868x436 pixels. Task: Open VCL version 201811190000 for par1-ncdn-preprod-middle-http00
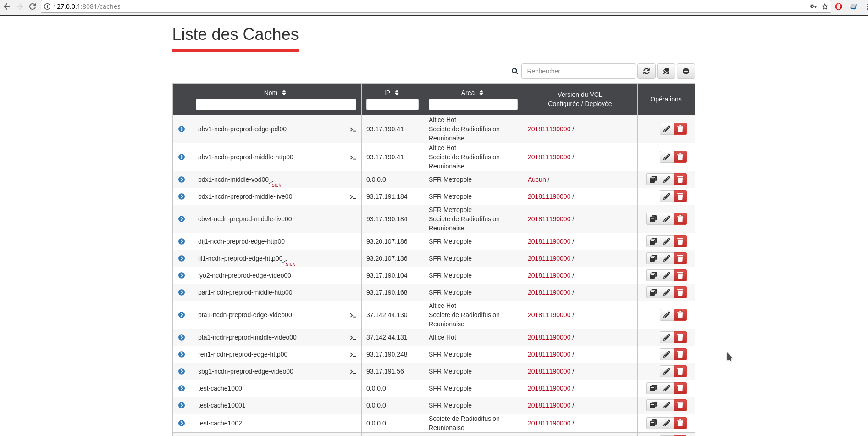[x=549, y=292]
